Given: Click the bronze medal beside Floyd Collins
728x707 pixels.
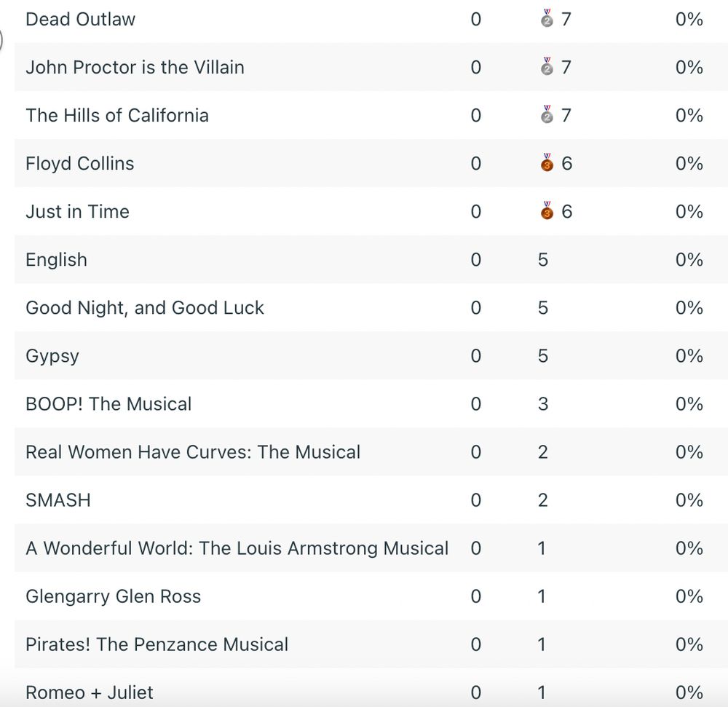Looking at the screenshot, I should [x=547, y=163].
